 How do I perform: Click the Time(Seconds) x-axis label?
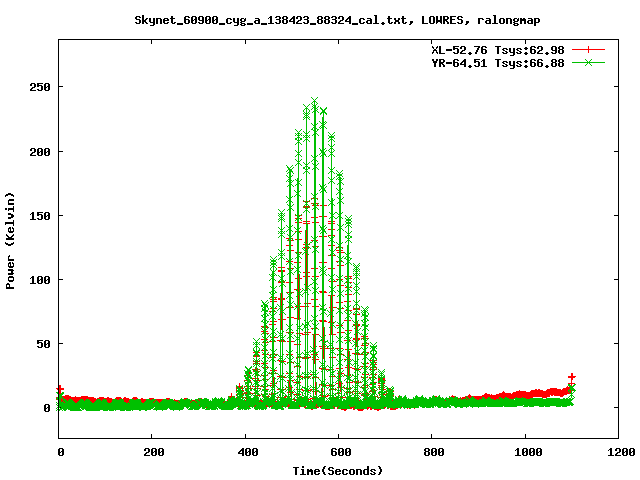pos(338,471)
